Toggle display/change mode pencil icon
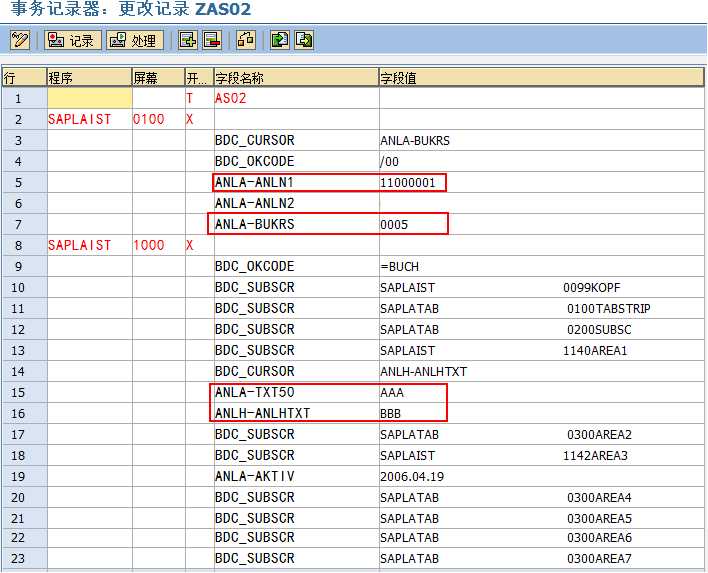 click(20, 40)
